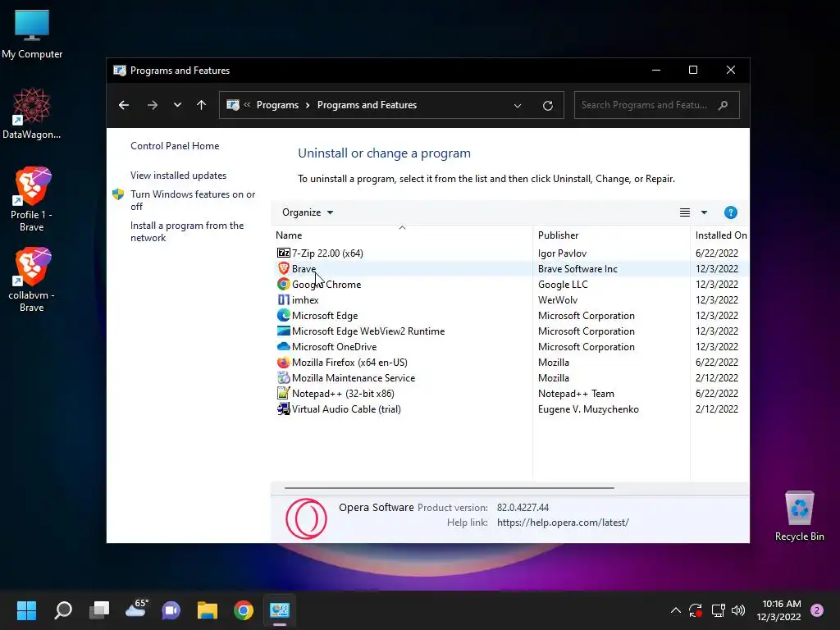
Task: Click the Virtual Audio Cable icon
Action: 283,409
